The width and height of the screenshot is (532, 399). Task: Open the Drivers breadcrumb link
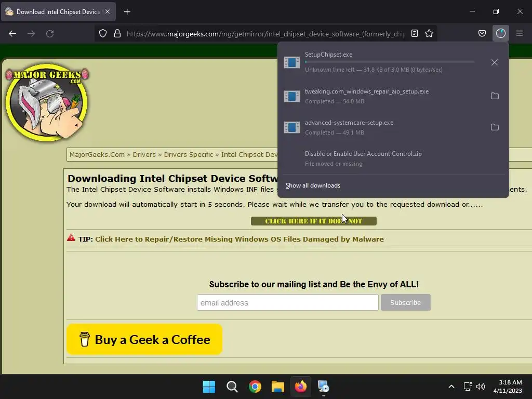(x=144, y=154)
